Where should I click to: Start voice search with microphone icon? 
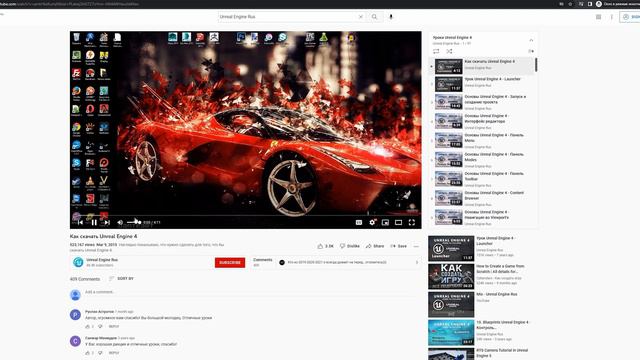(391, 17)
